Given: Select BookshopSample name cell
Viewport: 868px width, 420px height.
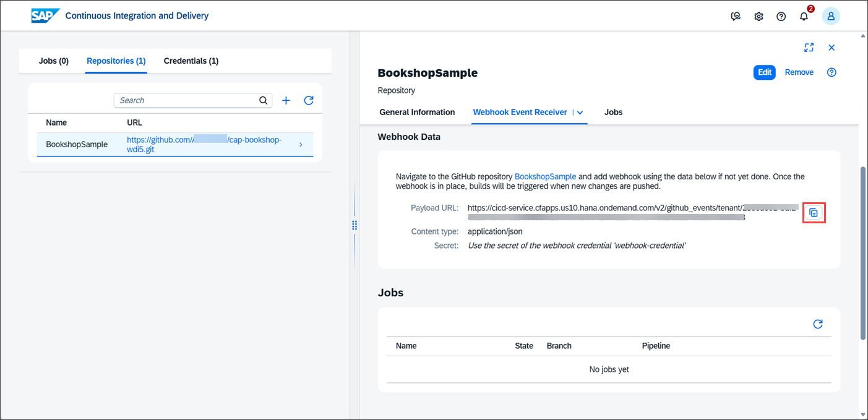Looking at the screenshot, I should 77,144.
